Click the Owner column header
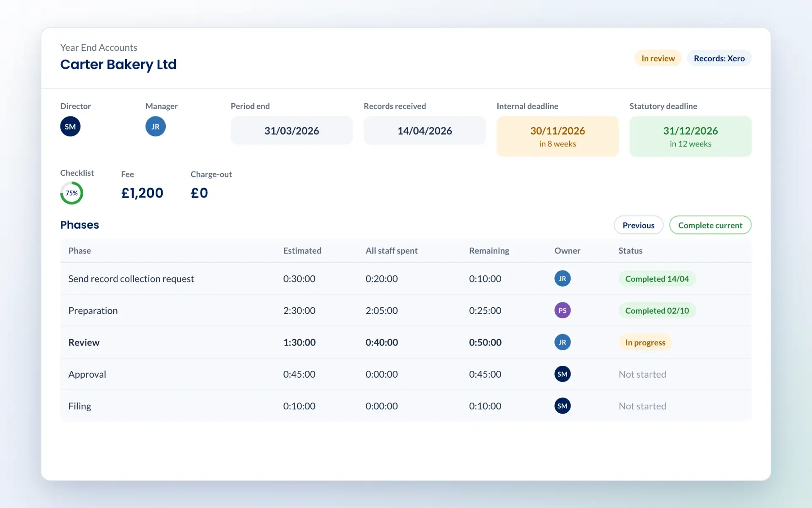This screenshot has width=812, height=508. [568, 251]
